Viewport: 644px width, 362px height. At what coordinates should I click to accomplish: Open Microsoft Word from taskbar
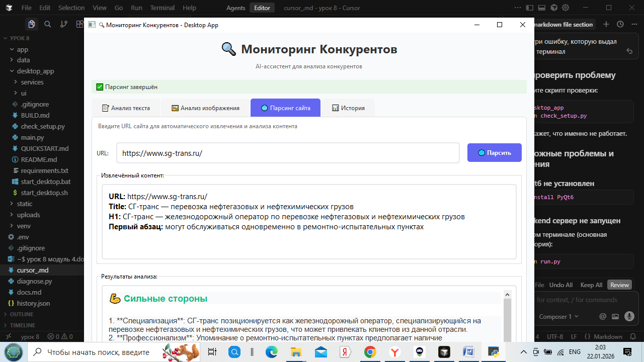[x=468, y=352]
